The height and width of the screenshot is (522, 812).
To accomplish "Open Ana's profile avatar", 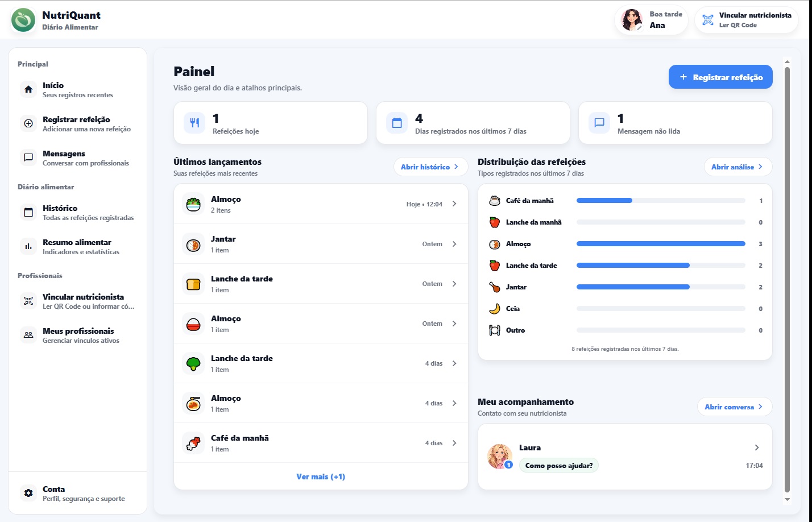I will 632,20.
